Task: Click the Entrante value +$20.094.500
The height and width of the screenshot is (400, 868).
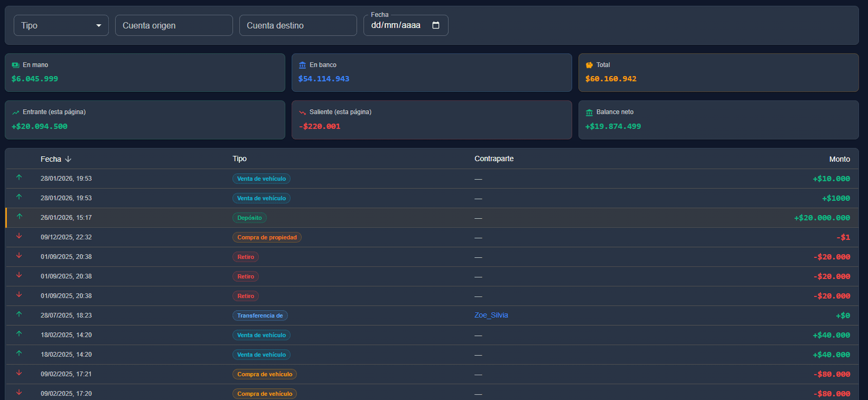Action: (x=40, y=126)
